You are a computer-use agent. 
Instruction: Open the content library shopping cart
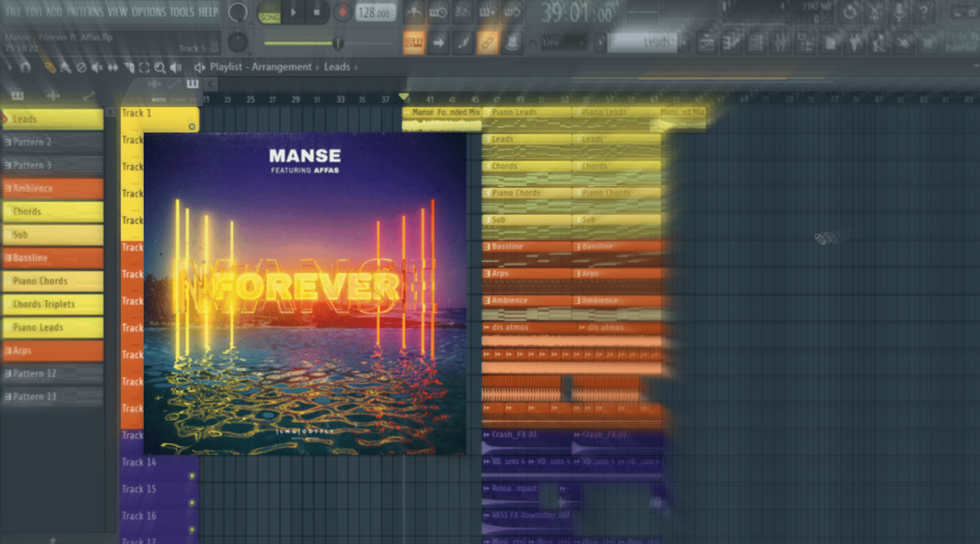point(928,43)
